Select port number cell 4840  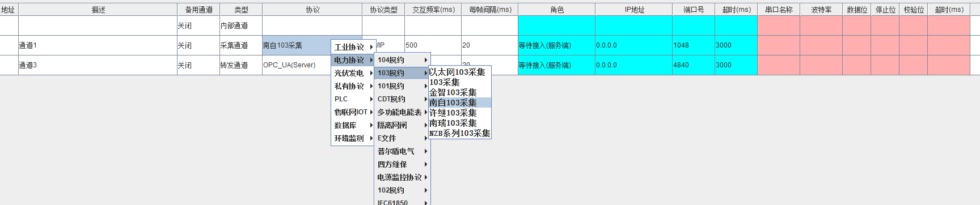[694, 65]
